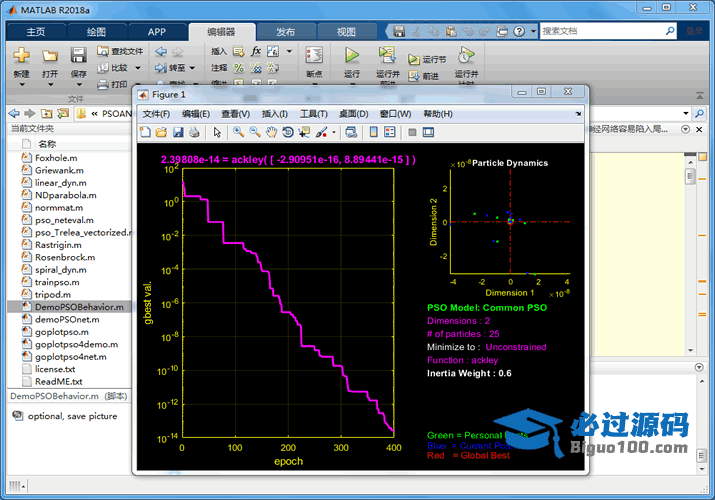The image size is (715, 500).
Task: Toggle the Data Cursor tool
Action: [304, 132]
